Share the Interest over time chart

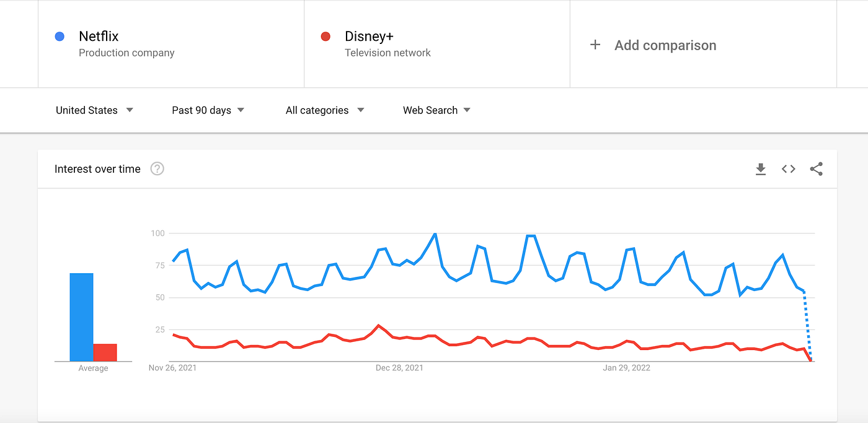[x=817, y=169]
